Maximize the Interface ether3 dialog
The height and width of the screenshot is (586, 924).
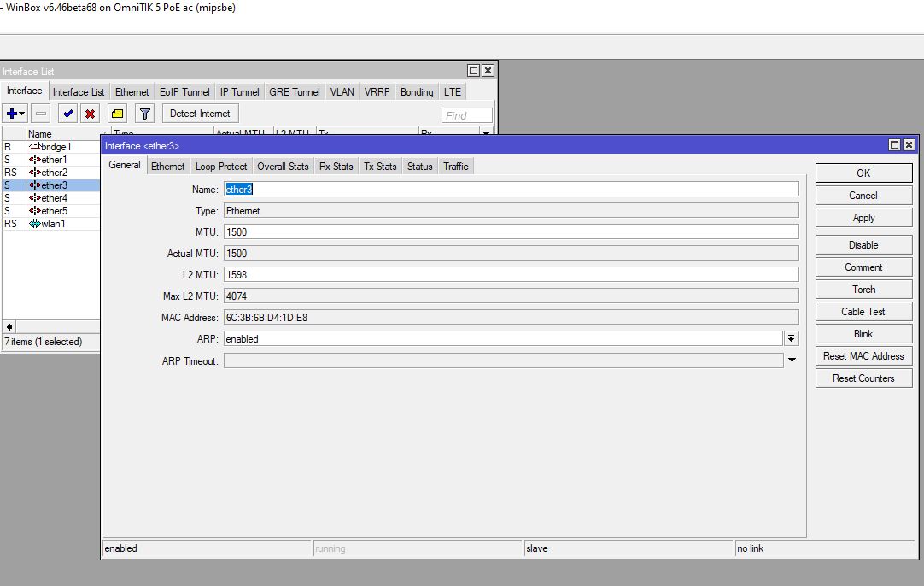coord(894,145)
